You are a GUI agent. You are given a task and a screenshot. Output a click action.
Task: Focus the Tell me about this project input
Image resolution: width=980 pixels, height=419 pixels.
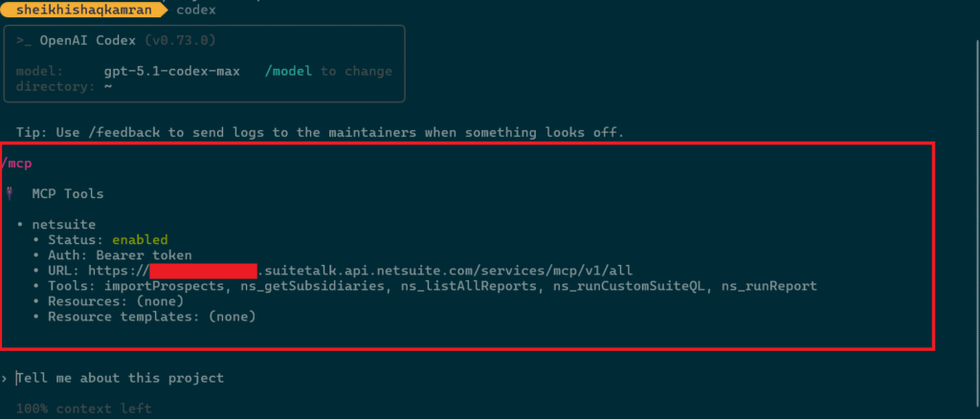pyautogui.click(x=120, y=378)
